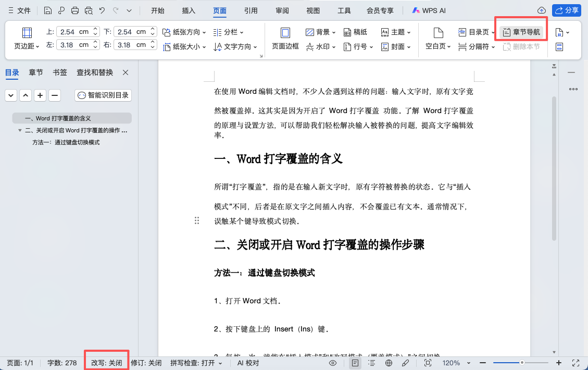Click the Export to PDF icon

[x=61, y=10]
